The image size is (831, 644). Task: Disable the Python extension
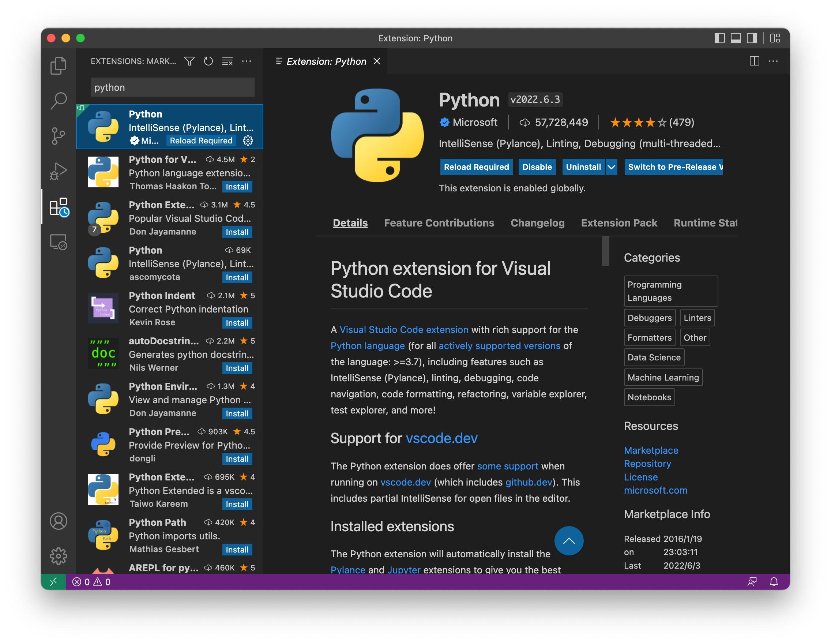coord(537,167)
